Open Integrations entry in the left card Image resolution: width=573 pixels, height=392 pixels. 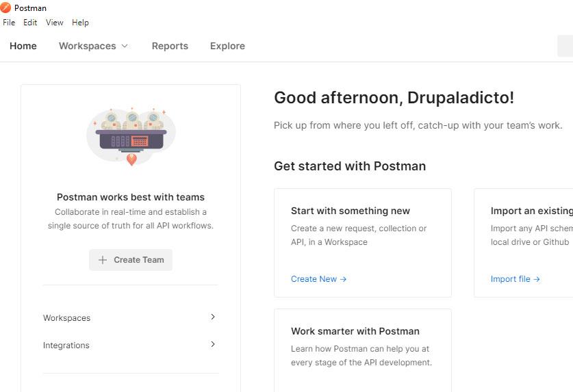pos(66,345)
